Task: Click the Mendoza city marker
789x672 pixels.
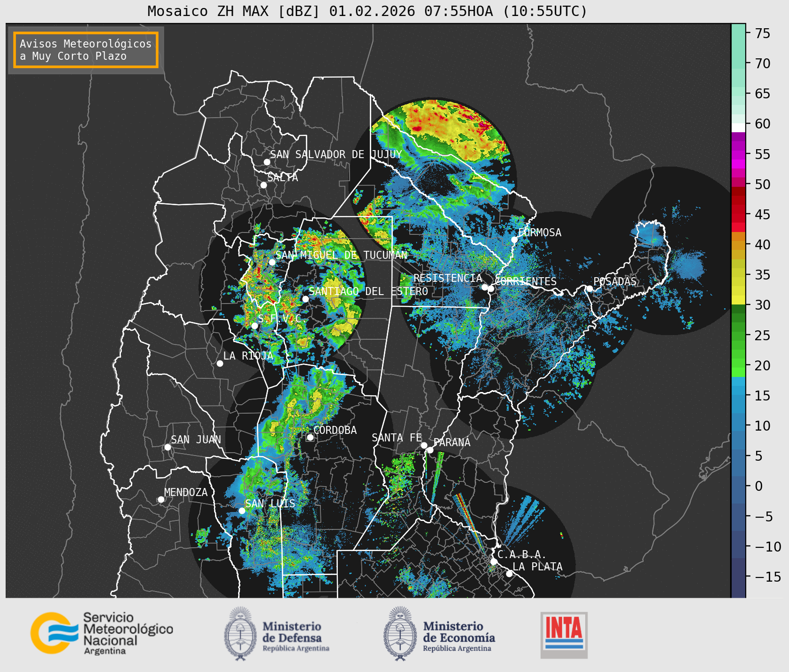Action: coord(161,499)
